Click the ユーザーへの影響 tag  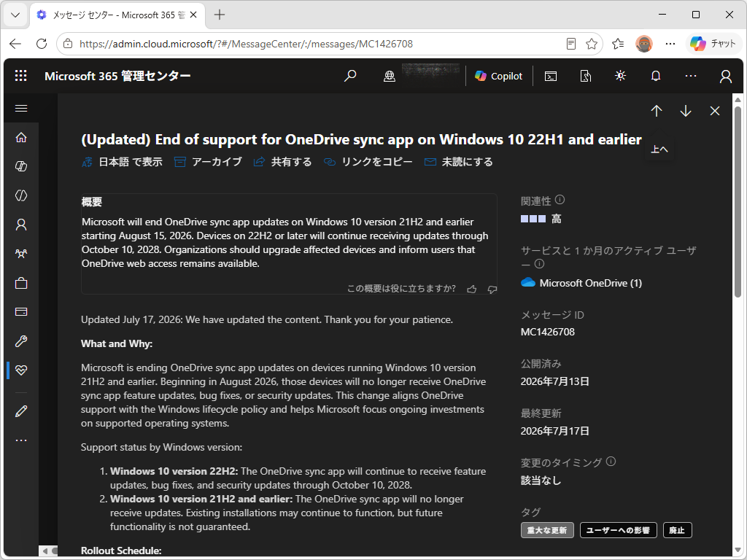point(618,530)
